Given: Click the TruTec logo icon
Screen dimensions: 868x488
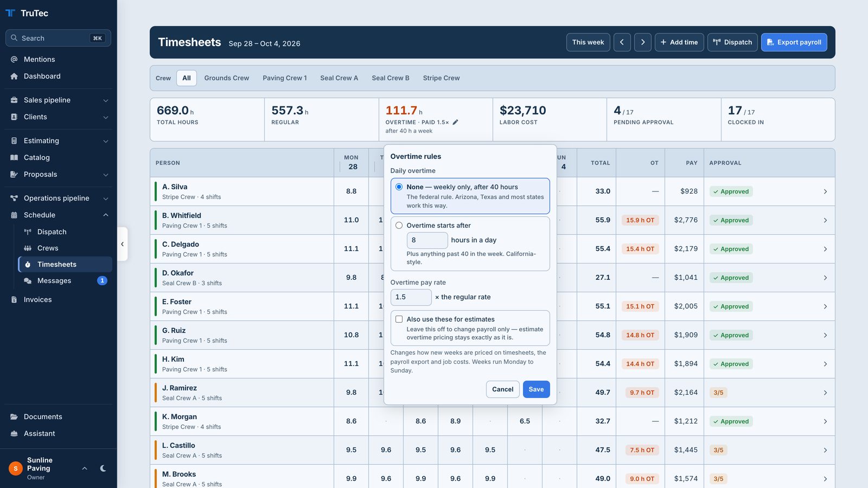Looking at the screenshot, I should (x=10, y=13).
